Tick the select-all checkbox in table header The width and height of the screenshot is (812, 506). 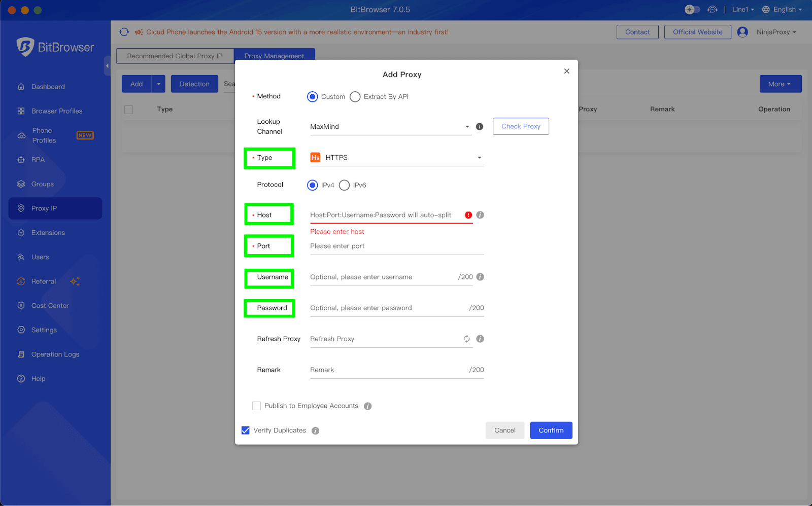tap(129, 110)
